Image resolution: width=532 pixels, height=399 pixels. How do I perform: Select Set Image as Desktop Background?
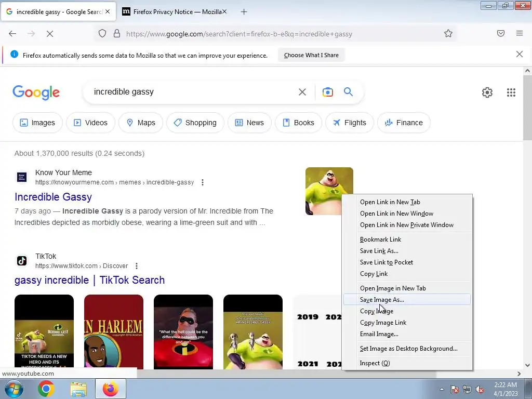point(407,349)
